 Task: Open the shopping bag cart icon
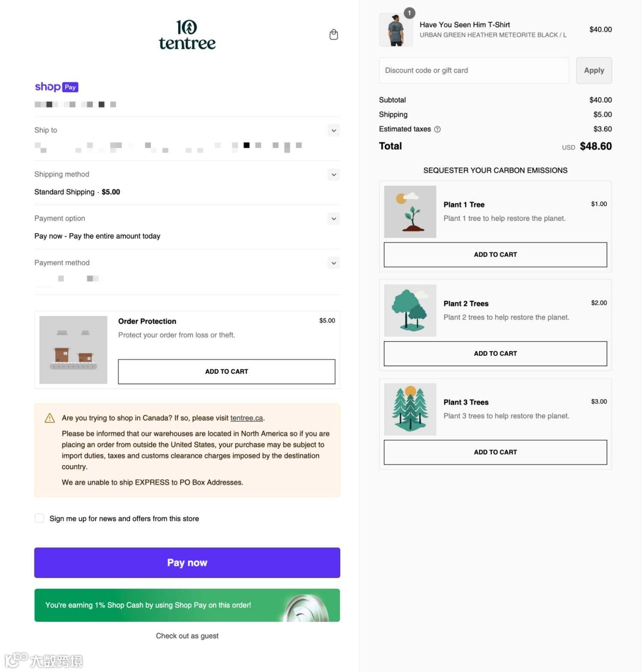(x=334, y=35)
